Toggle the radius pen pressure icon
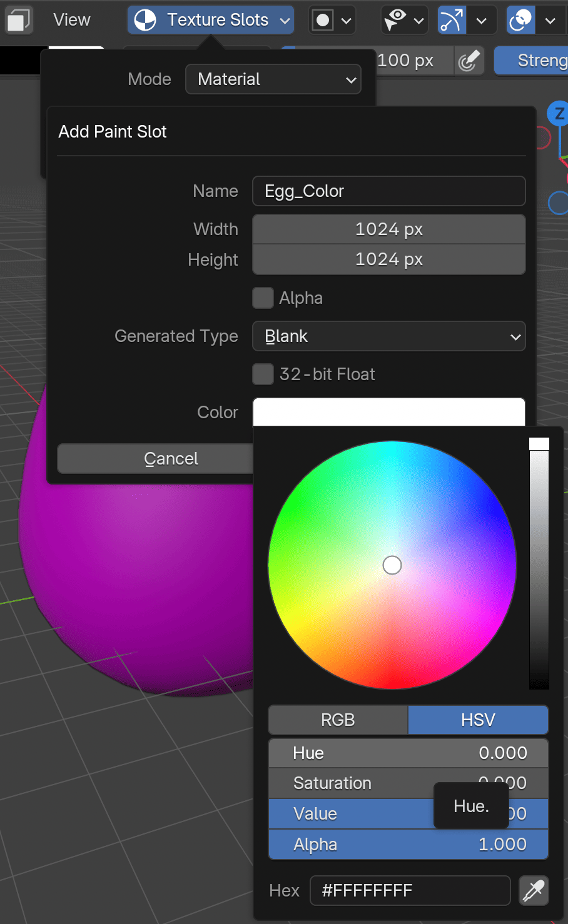The width and height of the screenshot is (568, 924). click(x=469, y=61)
